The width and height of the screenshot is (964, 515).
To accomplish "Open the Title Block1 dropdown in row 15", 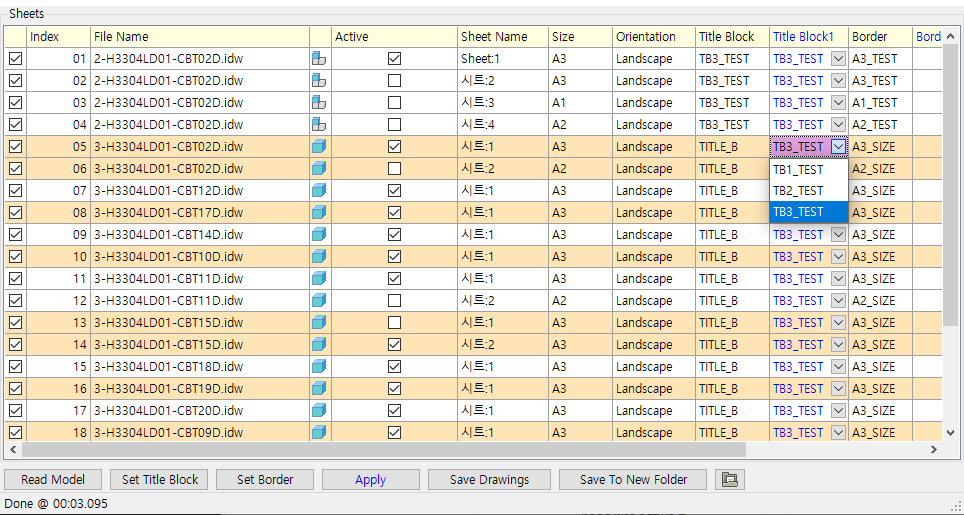I will click(838, 367).
